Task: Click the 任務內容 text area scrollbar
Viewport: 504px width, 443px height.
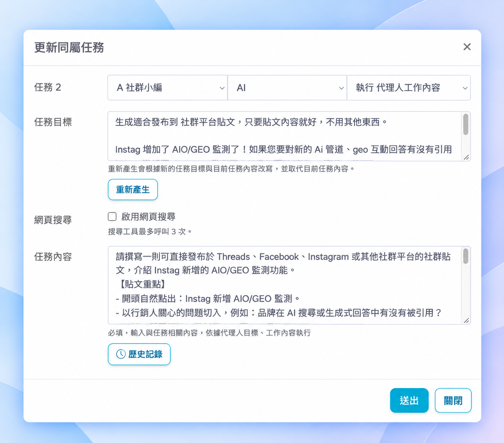Action: click(466, 256)
